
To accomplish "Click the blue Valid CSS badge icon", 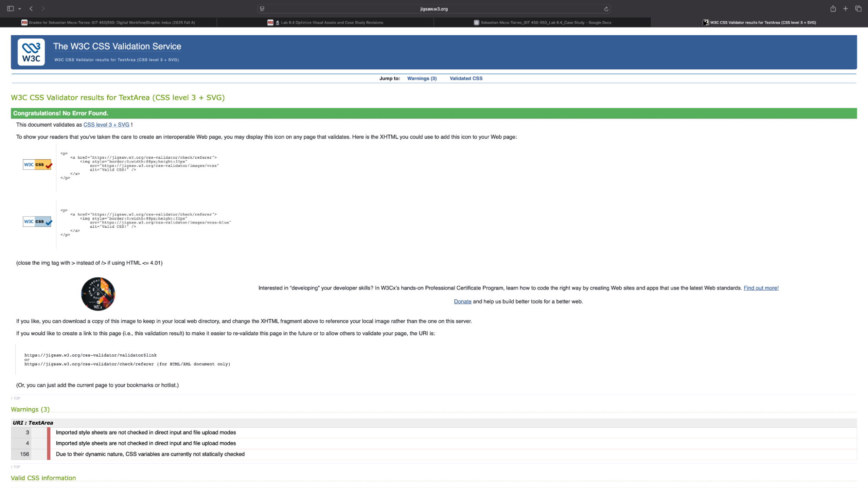I will click(x=37, y=222).
